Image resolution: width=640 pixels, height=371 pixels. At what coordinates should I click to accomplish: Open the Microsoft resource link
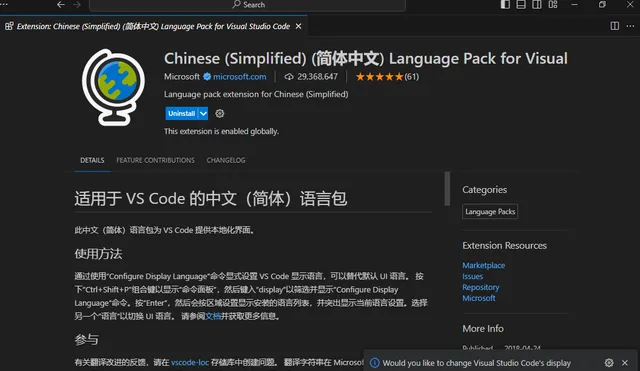point(479,298)
